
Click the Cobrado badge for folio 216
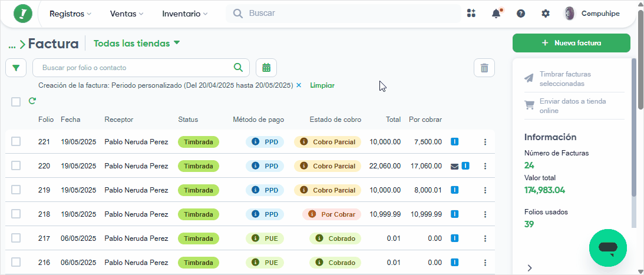coord(335,263)
